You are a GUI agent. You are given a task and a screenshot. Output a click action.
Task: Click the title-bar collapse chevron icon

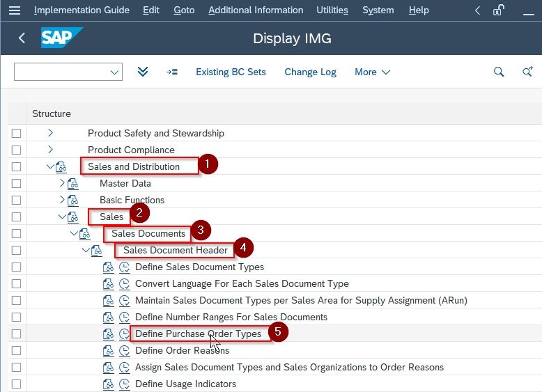(477, 10)
